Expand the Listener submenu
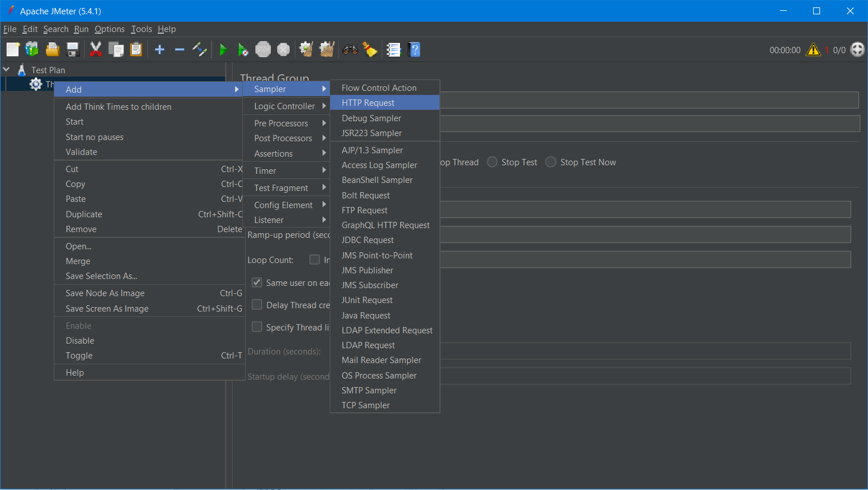This screenshot has height=490, width=868. coord(287,220)
